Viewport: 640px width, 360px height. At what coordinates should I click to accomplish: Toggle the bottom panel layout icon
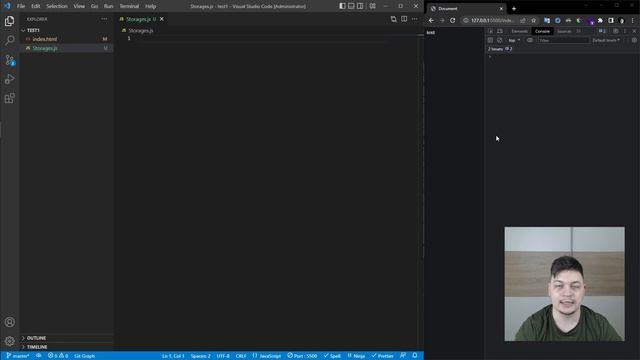tap(351, 6)
